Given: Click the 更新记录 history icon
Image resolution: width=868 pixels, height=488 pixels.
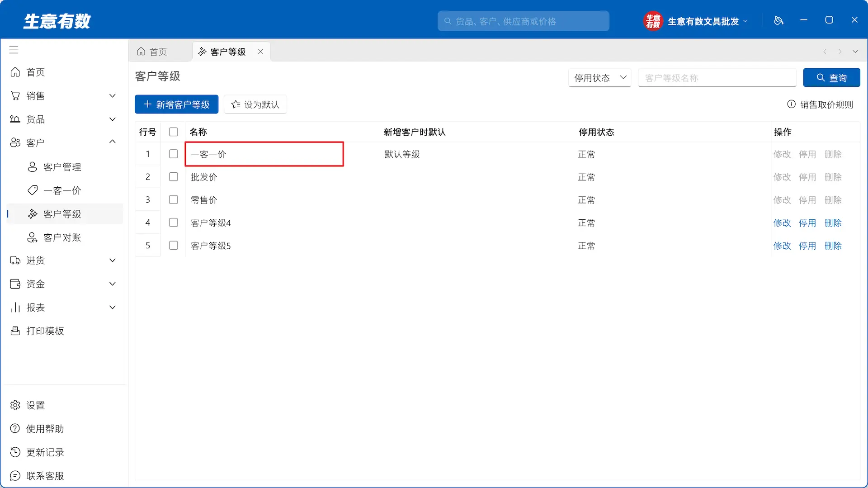Looking at the screenshot, I should point(15,452).
